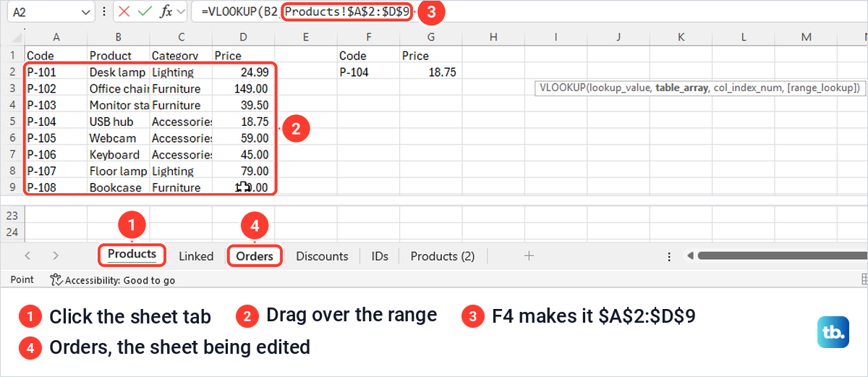Switch to the Orders sheet tab
The image size is (868, 377).
click(255, 256)
